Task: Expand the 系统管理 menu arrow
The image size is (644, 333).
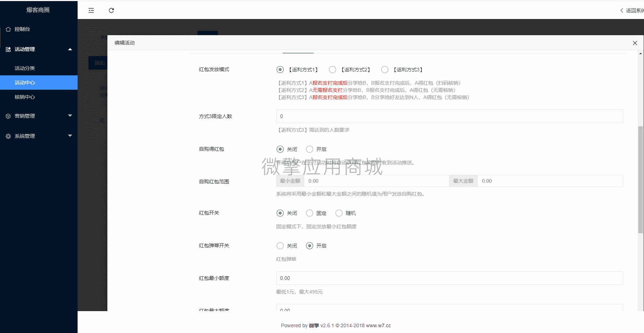Action: click(70, 136)
